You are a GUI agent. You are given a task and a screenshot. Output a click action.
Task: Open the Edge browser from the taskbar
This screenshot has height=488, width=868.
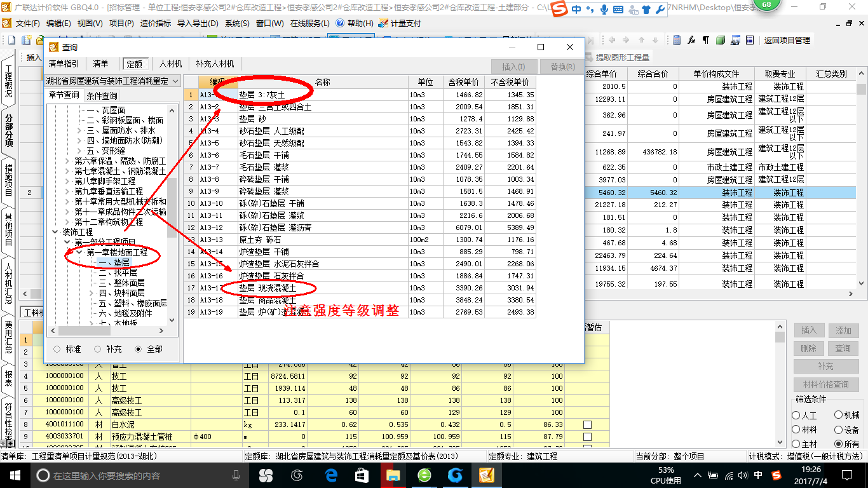click(330, 475)
